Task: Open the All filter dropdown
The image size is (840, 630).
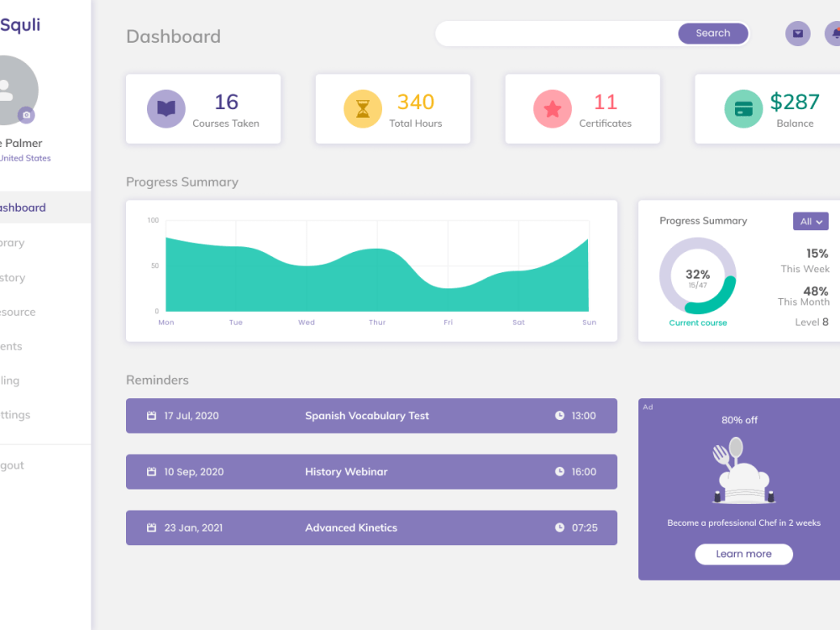Action: [811, 221]
